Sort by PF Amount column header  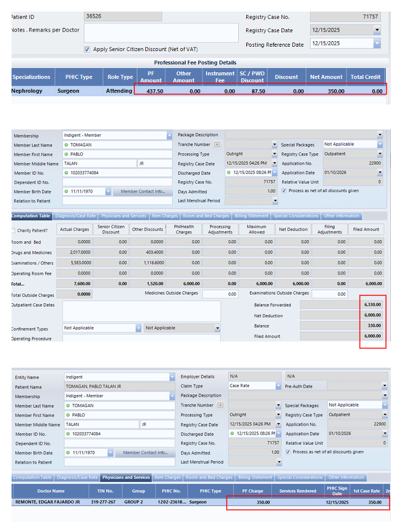pyautogui.click(x=151, y=77)
